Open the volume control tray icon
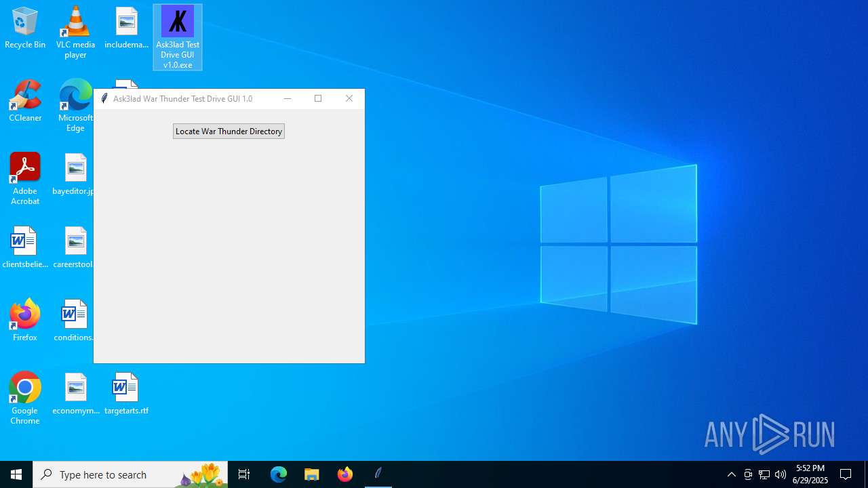 click(x=781, y=474)
